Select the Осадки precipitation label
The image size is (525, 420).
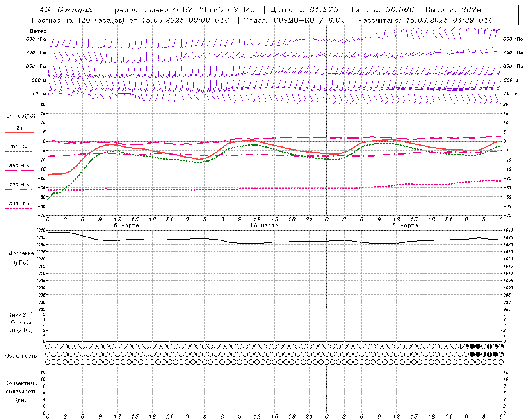(21, 322)
